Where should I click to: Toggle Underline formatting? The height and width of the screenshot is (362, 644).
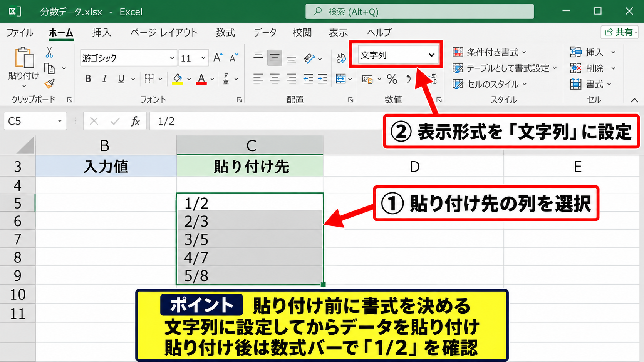pyautogui.click(x=121, y=79)
